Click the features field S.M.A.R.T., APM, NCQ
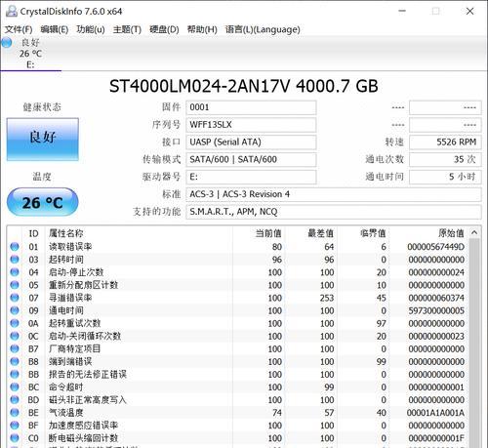Image resolution: width=488 pixels, height=448 pixels. (334, 212)
